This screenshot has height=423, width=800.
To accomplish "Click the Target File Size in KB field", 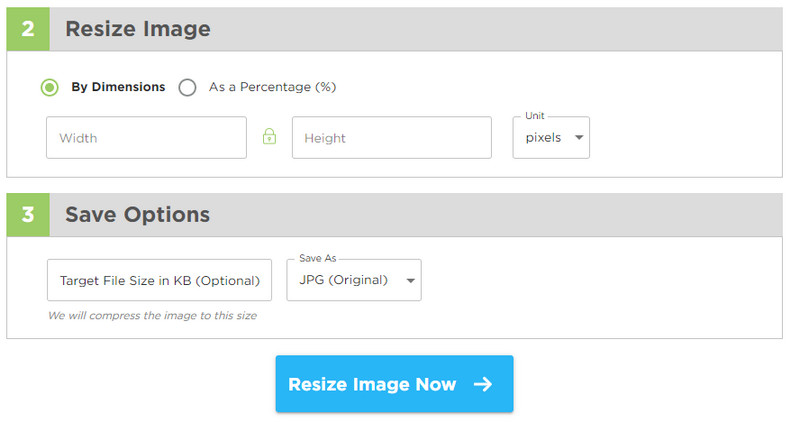I will (x=159, y=280).
